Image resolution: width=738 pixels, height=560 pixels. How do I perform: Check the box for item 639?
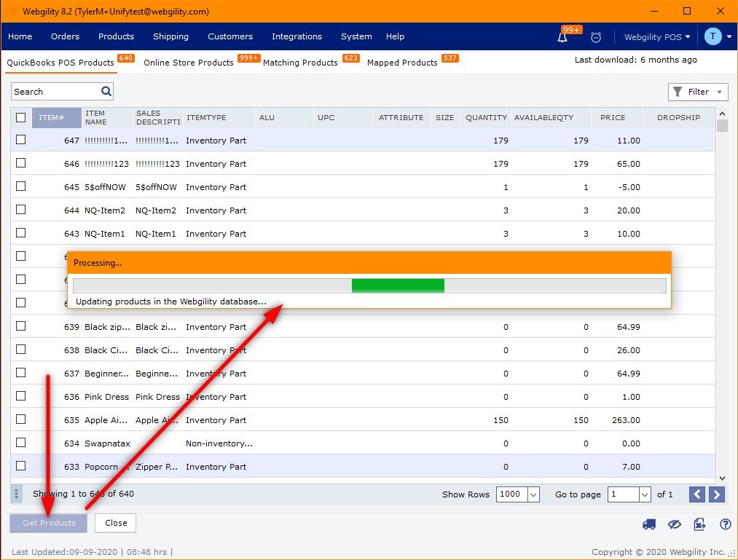(x=20, y=326)
